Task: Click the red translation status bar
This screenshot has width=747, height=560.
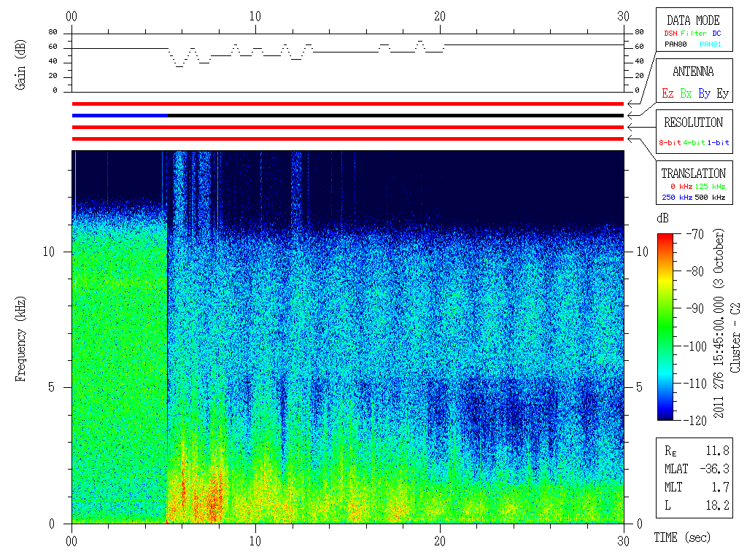Action: (348, 139)
